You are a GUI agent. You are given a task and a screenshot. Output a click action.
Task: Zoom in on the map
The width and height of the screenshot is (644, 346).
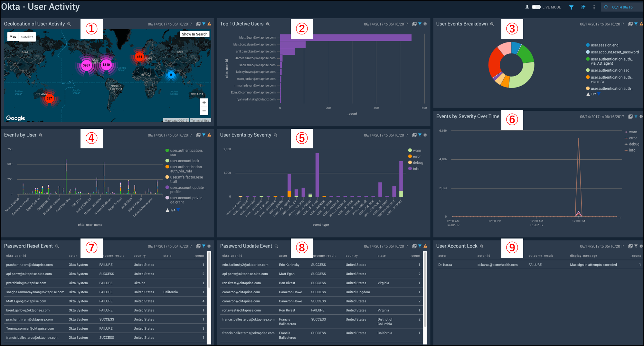click(204, 102)
